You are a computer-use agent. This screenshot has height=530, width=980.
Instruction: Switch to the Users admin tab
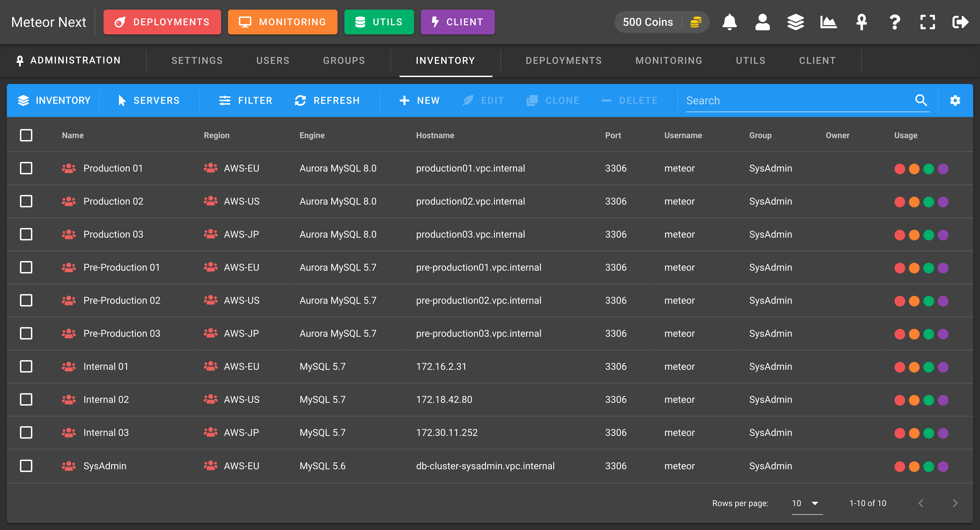coord(273,61)
